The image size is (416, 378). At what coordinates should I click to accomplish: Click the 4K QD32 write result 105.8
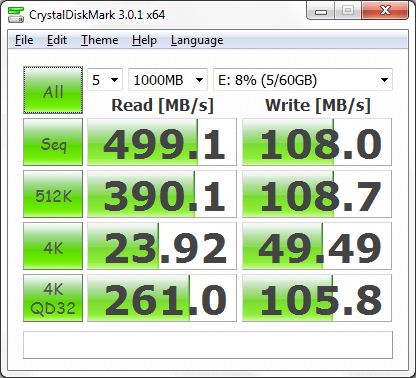(317, 298)
